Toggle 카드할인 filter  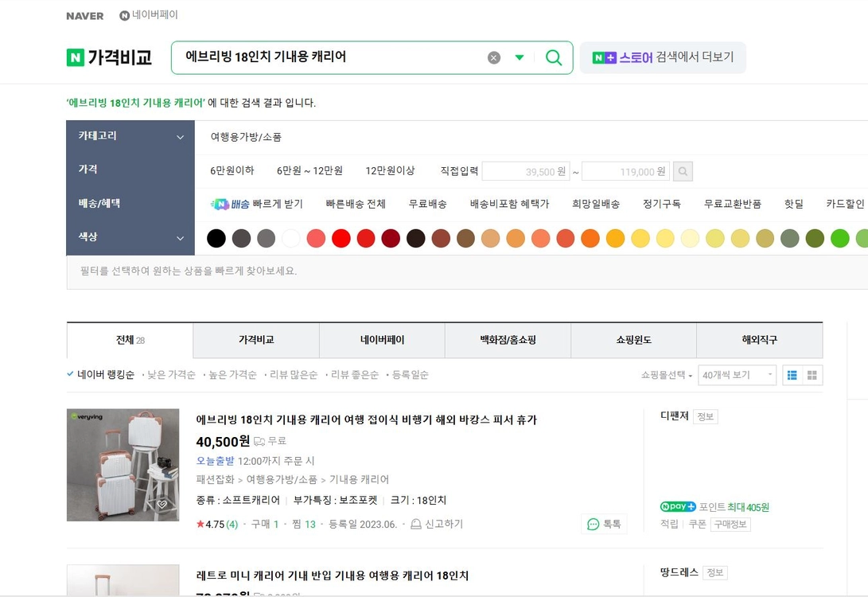(845, 204)
